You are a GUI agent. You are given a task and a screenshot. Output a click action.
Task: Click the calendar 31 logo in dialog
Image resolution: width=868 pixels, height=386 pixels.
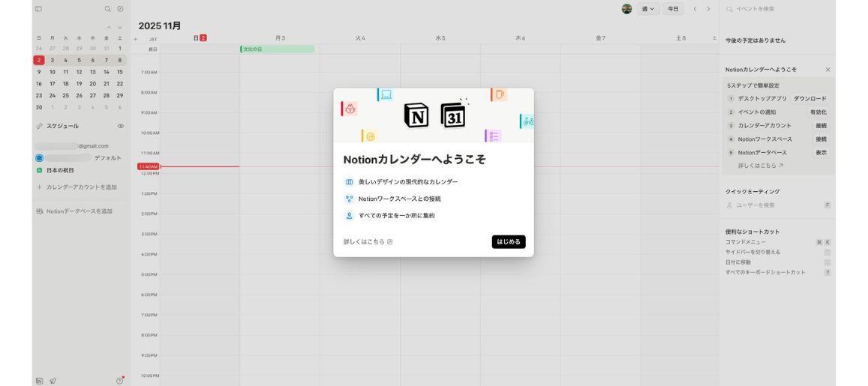(x=453, y=115)
